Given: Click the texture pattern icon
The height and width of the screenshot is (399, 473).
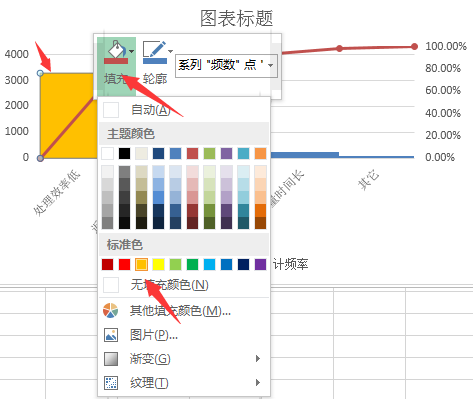Looking at the screenshot, I should point(111,383).
